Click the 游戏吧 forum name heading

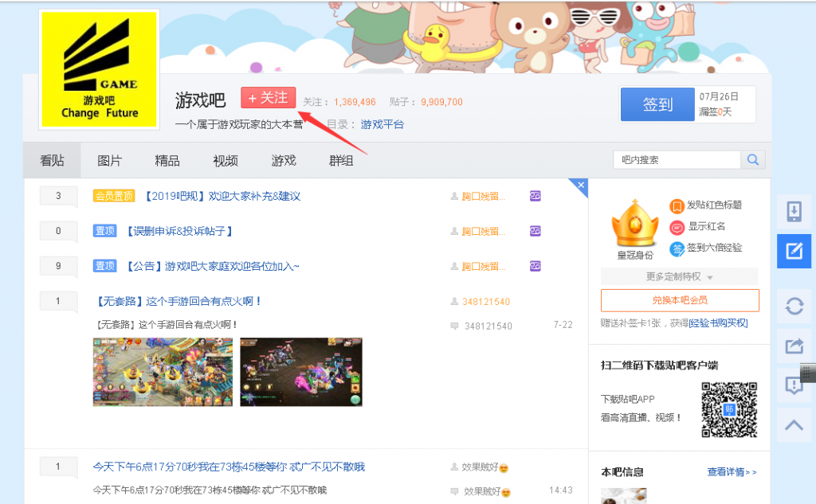point(200,100)
